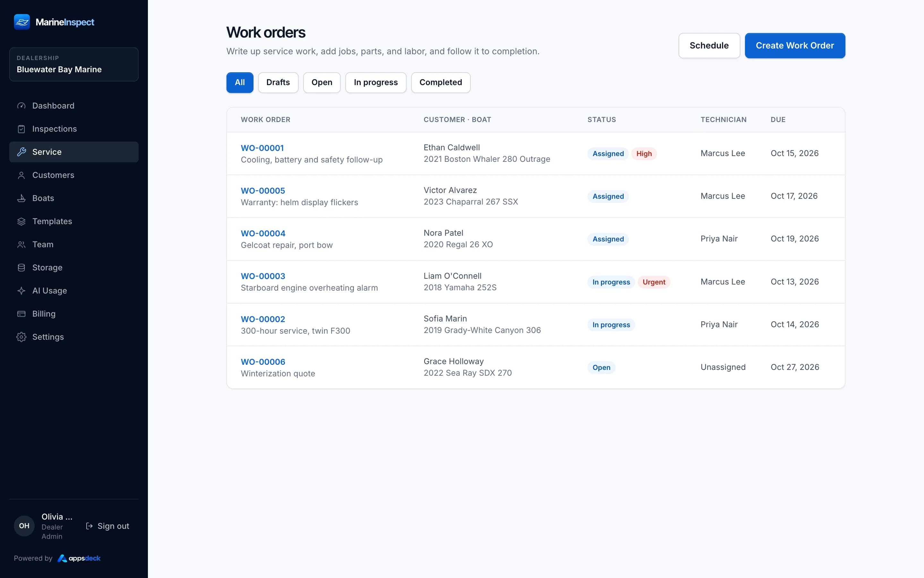
Task: Click WORK ORDER column header
Action: pos(266,120)
